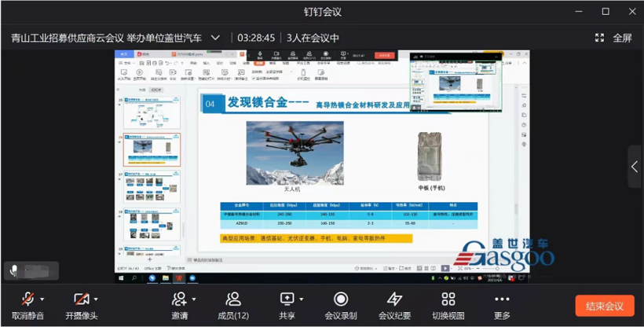Switch to 大纲 outline pane tab
Screen dimensions: 644x327
pos(141,90)
